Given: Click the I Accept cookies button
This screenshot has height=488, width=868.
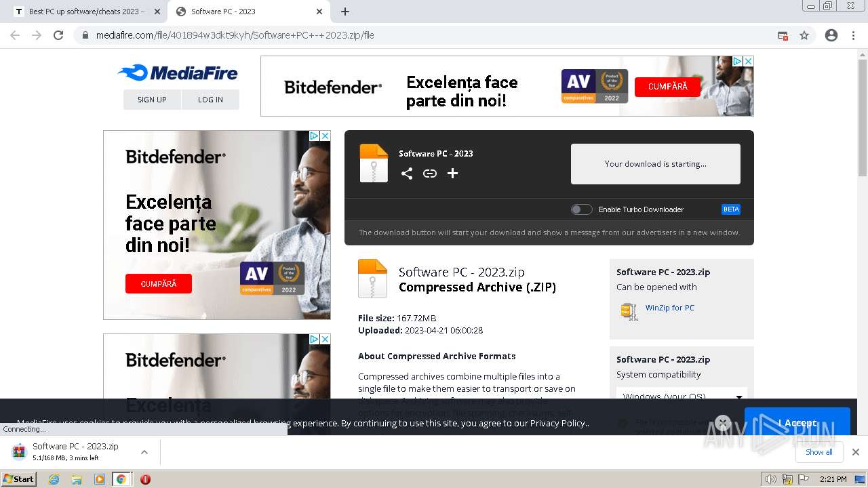Looking at the screenshot, I should [x=797, y=422].
